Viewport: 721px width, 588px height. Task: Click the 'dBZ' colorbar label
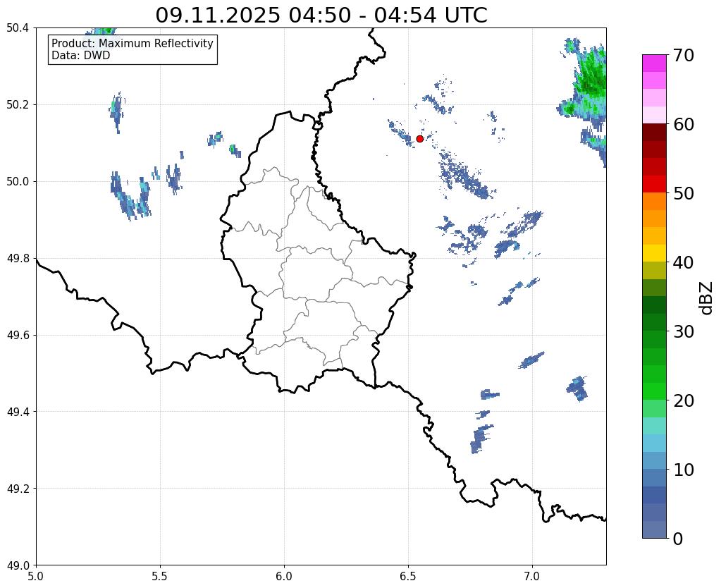(x=707, y=298)
